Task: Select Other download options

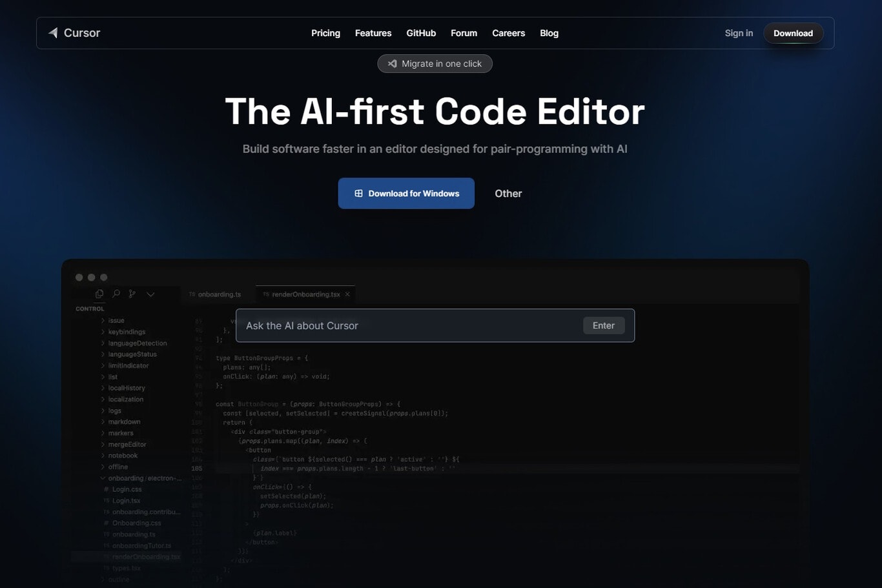Action: click(508, 194)
